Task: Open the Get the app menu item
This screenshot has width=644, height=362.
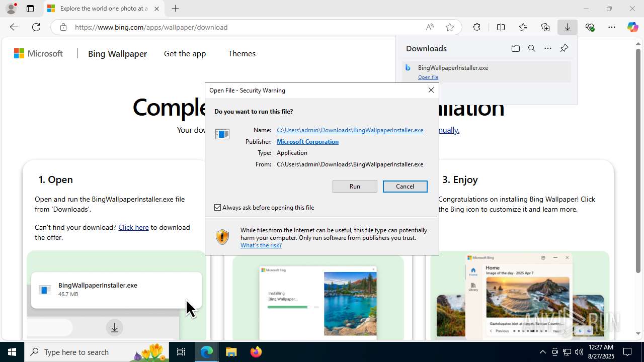Action: pos(185,53)
